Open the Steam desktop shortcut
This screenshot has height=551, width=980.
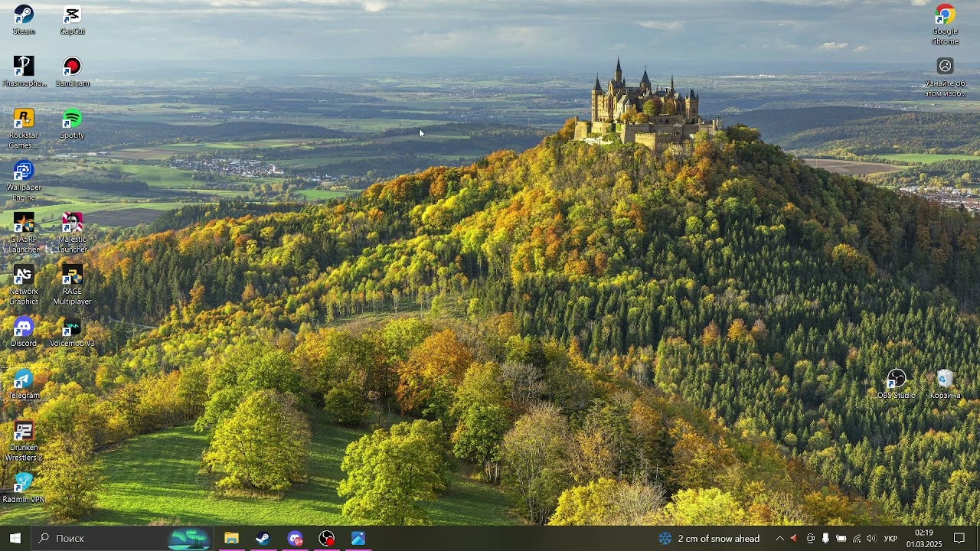coord(24,20)
